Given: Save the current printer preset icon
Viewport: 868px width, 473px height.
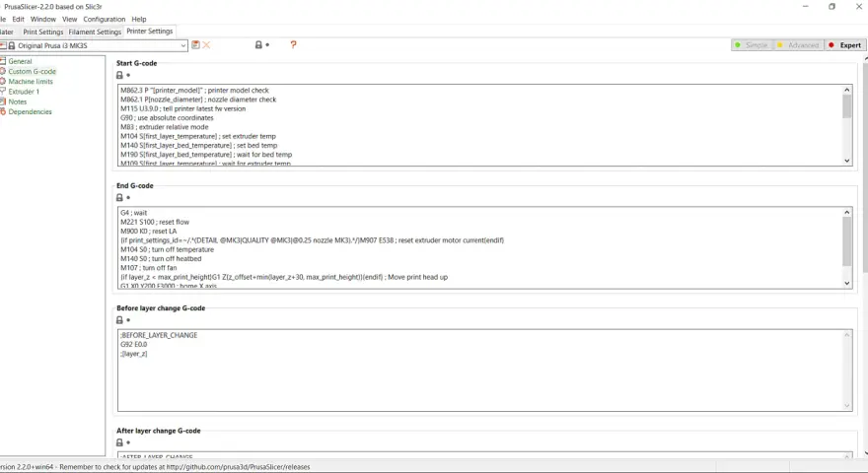Looking at the screenshot, I should click(x=195, y=44).
